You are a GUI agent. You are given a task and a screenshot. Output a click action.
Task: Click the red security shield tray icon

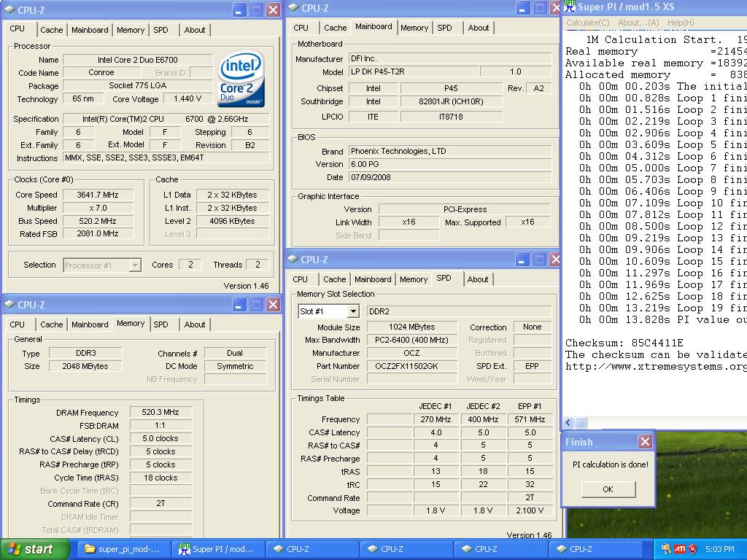click(x=693, y=549)
